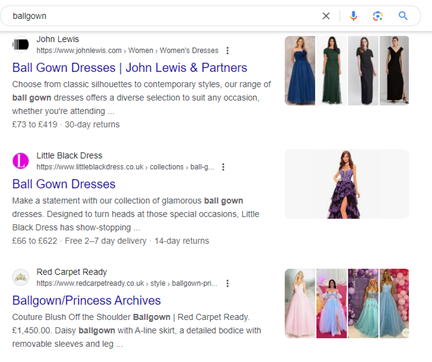Image resolution: width=432 pixels, height=362 pixels.
Task: View green gown John Lewis thumbnail
Action: coord(332,71)
